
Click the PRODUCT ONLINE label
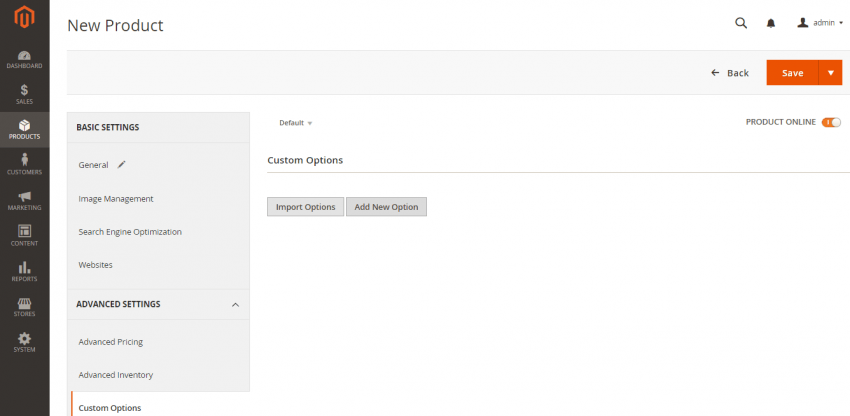tap(780, 122)
